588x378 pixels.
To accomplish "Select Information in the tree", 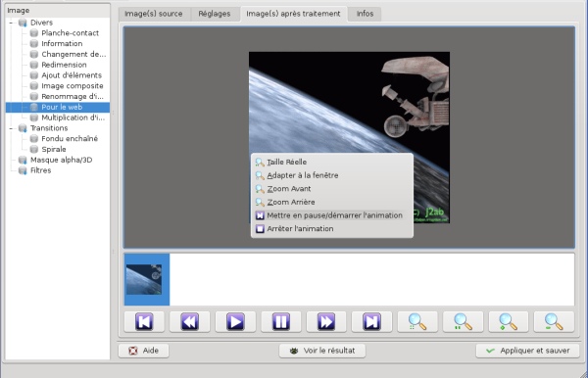I will pyautogui.click(x=62, y=43).
